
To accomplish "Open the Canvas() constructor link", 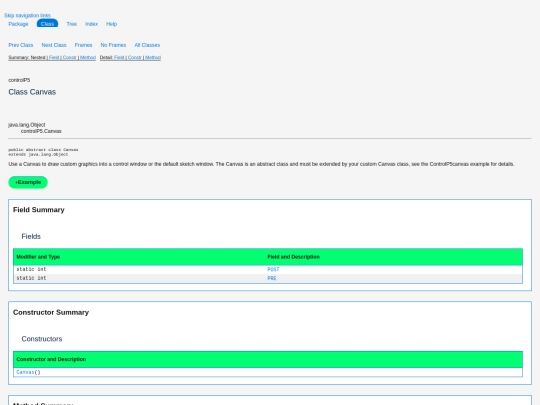I will click(28, 372).
